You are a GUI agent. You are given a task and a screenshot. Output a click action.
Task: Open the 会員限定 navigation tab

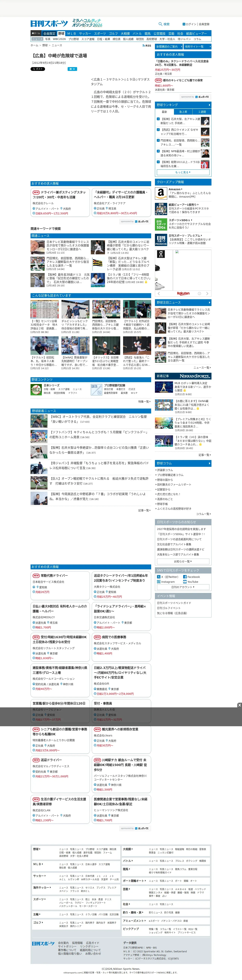point(49,34)
